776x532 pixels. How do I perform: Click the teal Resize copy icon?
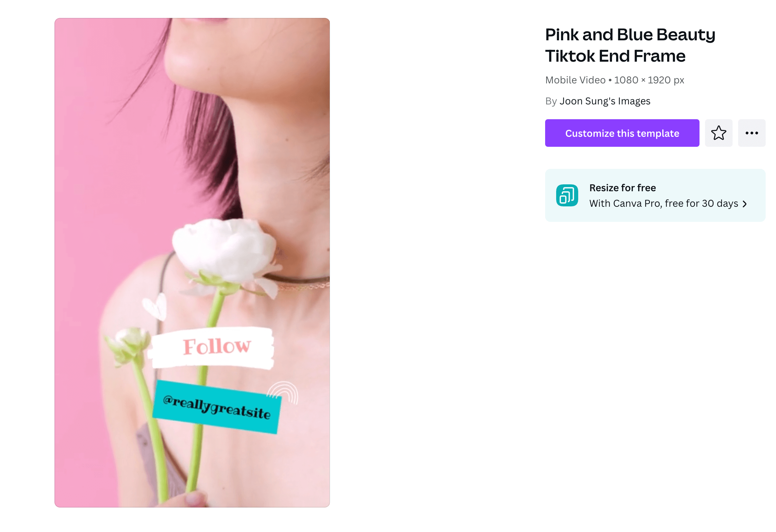click(x=567, y=195)
